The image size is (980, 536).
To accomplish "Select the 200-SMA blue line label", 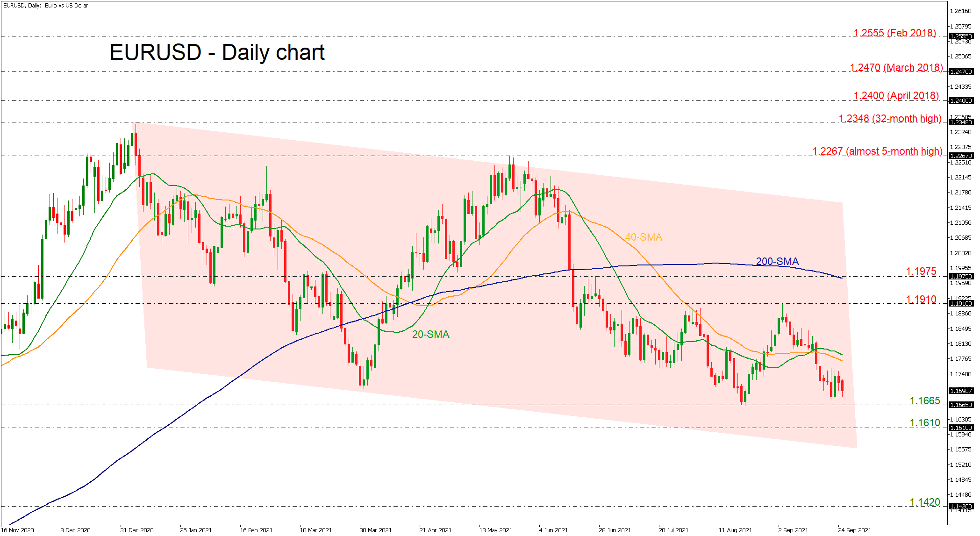I will point(777,262).
